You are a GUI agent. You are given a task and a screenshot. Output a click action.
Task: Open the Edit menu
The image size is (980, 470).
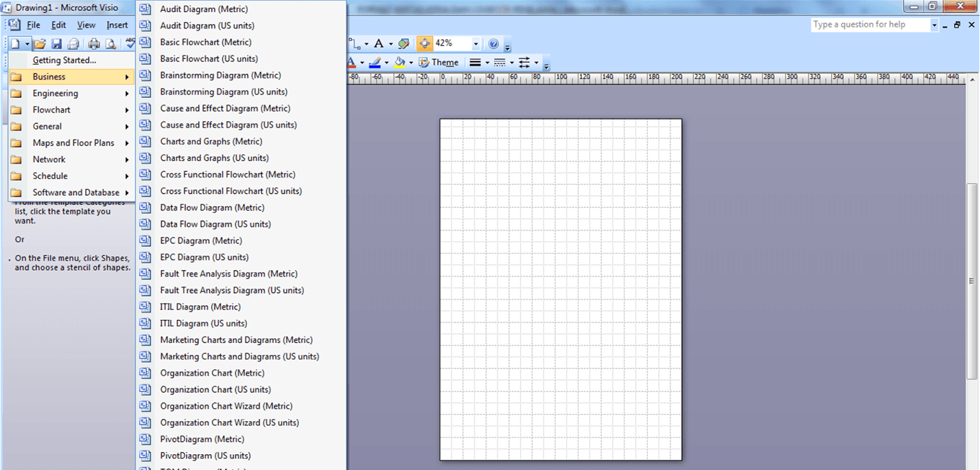click(59, 25)
